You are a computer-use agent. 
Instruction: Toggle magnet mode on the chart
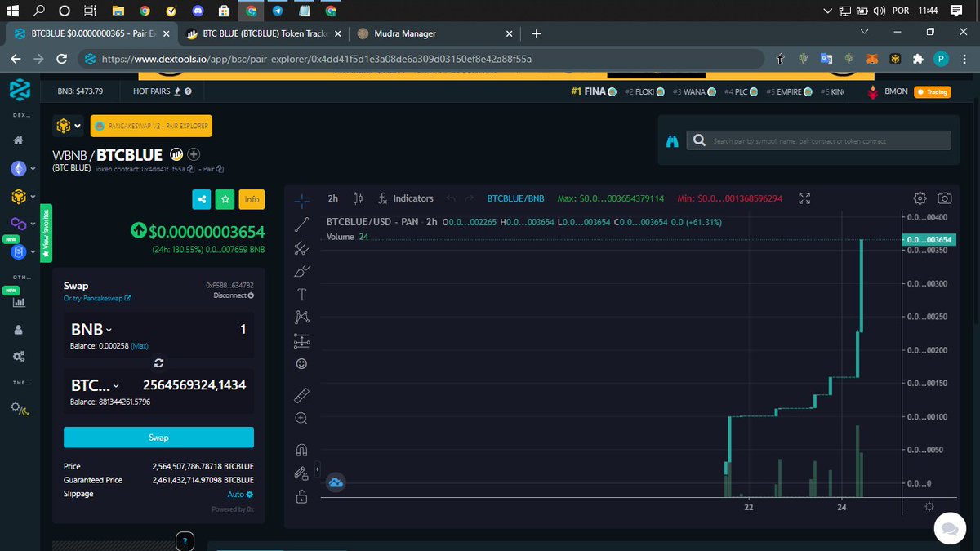click(x=301, y=450)
